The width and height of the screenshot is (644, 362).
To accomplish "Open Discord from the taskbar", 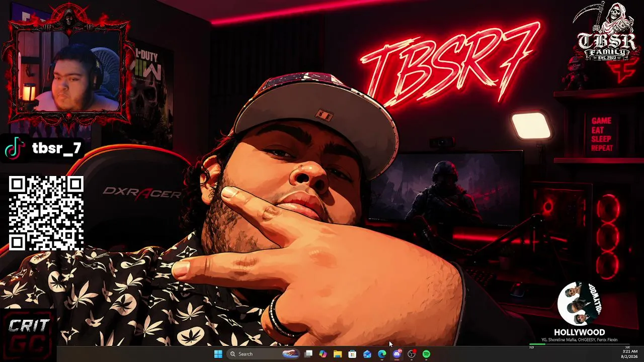I will click(396, 354).
